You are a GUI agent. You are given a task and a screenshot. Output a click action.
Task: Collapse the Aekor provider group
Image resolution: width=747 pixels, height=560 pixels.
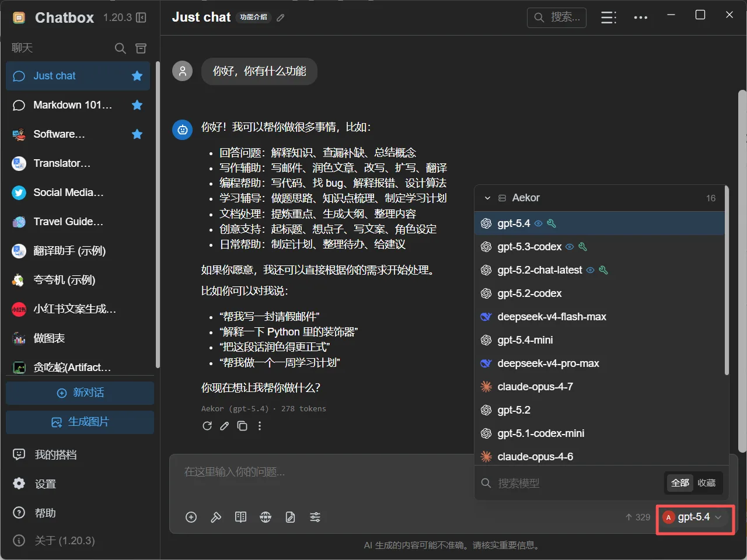(487, 198)
